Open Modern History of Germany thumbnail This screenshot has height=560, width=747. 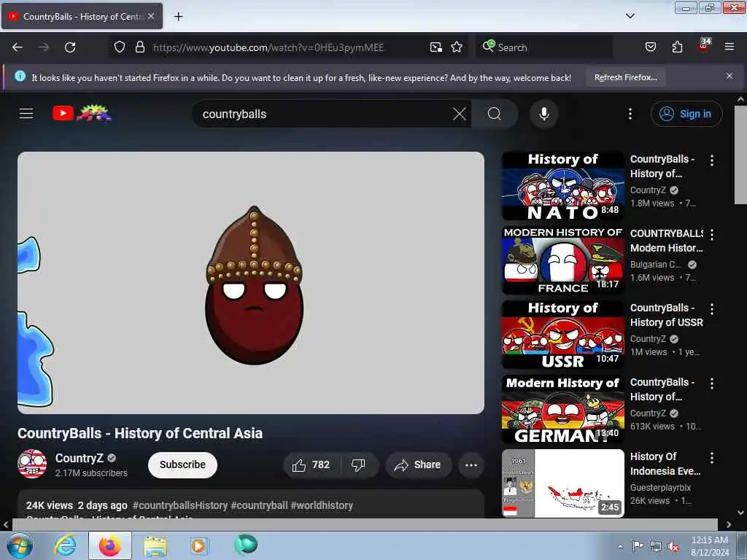[x=562, y=409]
